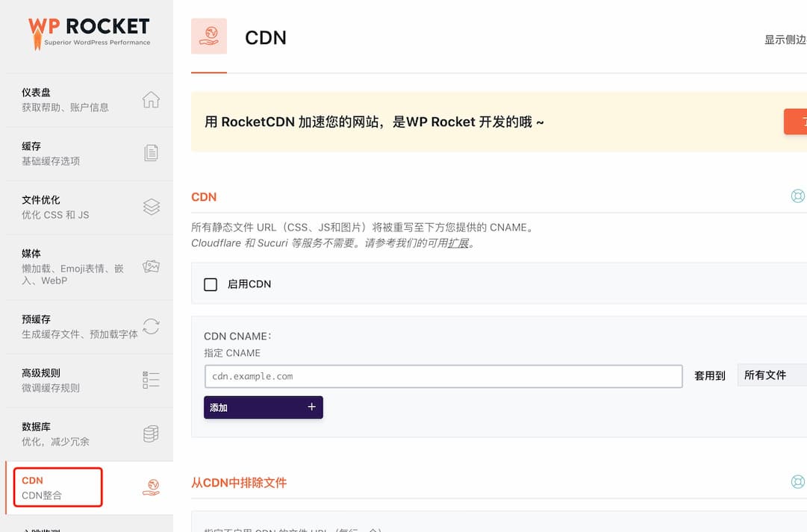
Task: Open 高级规则 menu item
Action: 90,381
